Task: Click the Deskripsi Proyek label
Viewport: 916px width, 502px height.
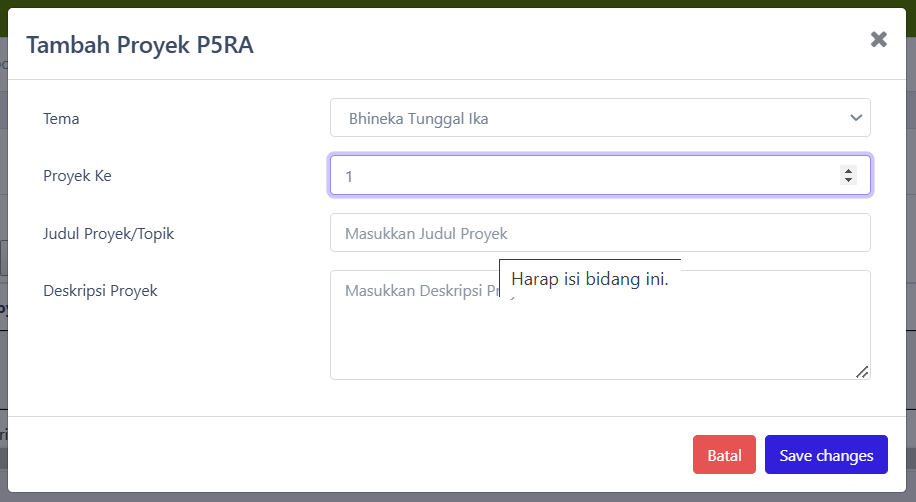Action: tap(100, 291)
